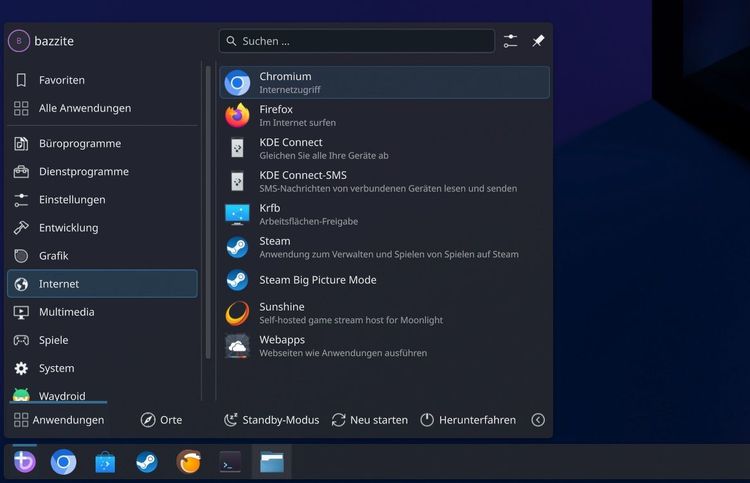Open the Einstellungen category

pyautogui.click(x=102, y=200)
